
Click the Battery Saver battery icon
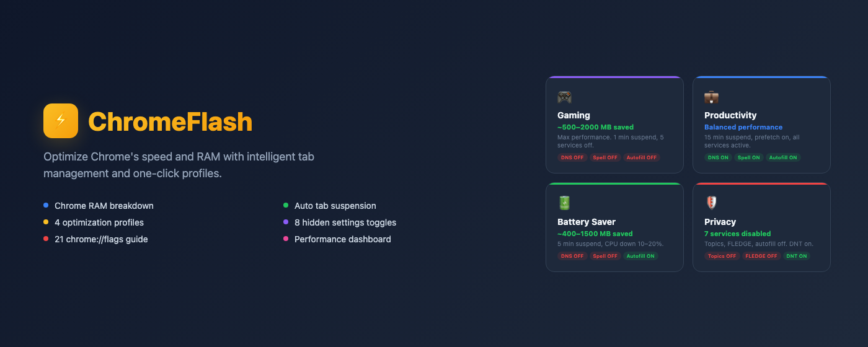point(564,203)
